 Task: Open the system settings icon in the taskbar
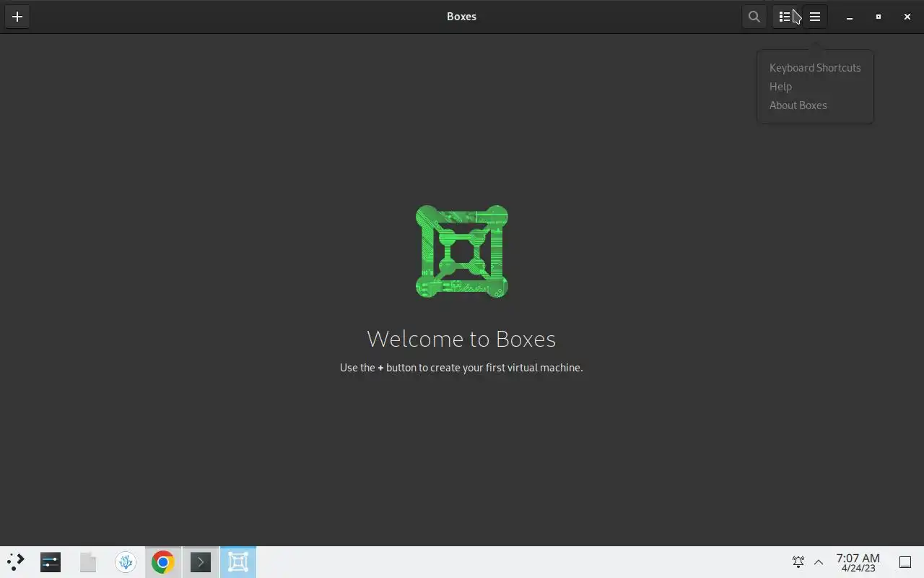coord(51,561)
